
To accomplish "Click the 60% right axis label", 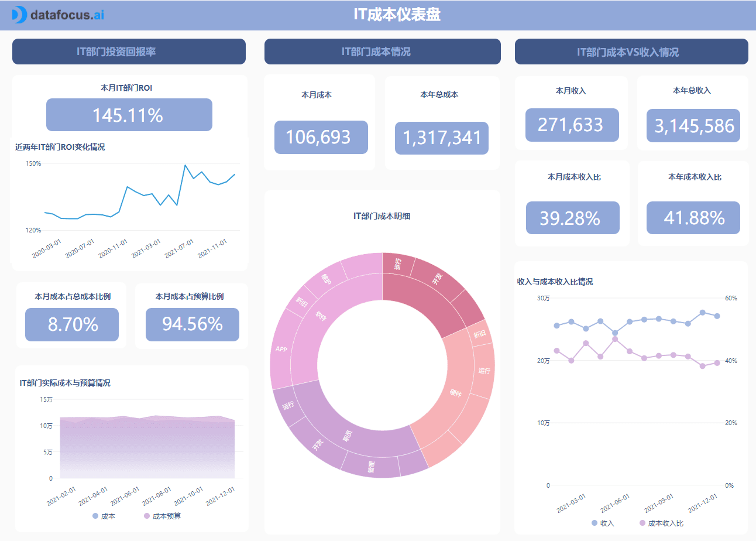I will (731, 298).
